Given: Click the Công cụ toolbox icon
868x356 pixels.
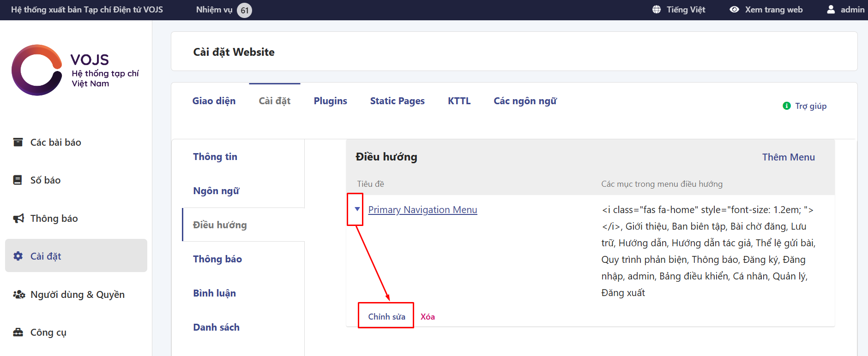Looking at the screenshot, I should point(18,332).
